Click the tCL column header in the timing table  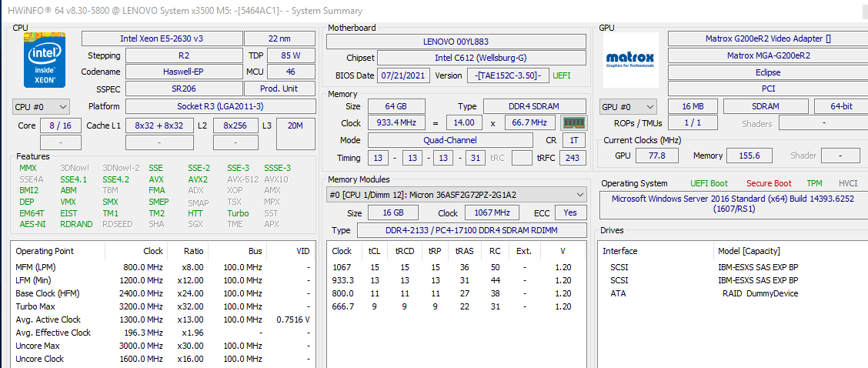376,251
